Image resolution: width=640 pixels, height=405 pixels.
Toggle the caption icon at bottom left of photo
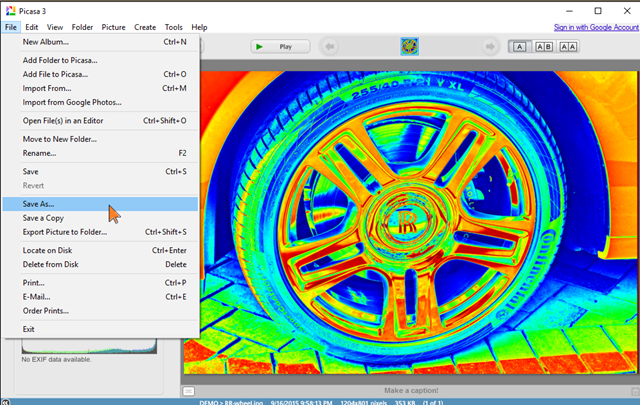click(x=188, y=389)
